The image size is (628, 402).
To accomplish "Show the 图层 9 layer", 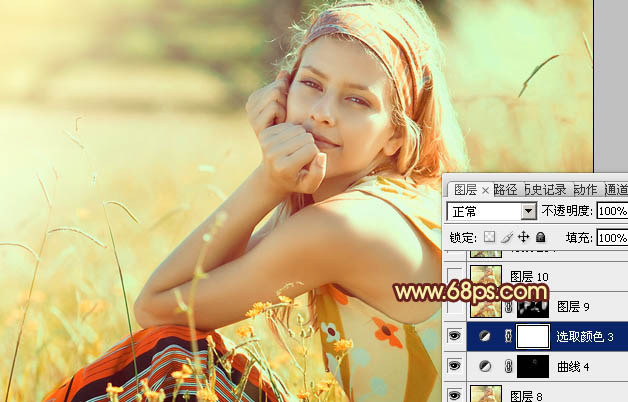I will 454,307.
